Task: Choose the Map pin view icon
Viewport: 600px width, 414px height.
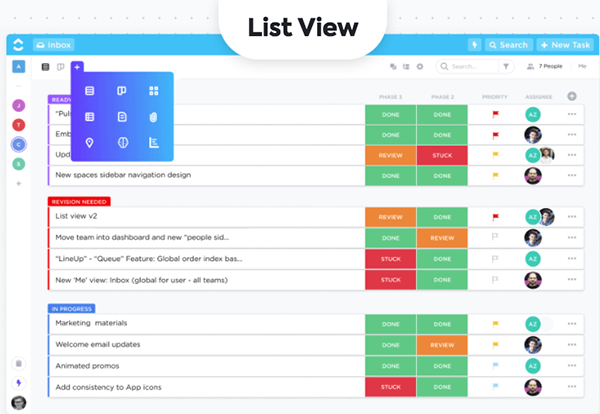Action: click(x=90, y=143)
